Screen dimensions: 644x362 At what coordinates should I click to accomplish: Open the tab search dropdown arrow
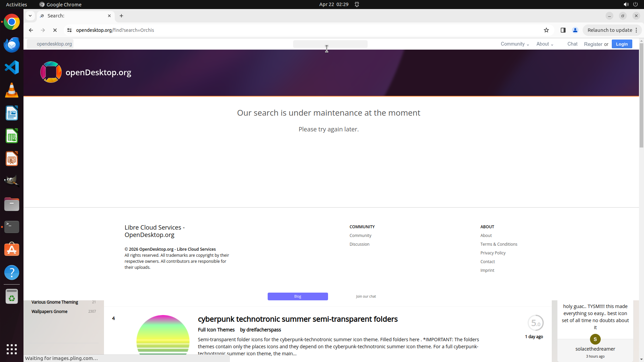coord(30,16)
